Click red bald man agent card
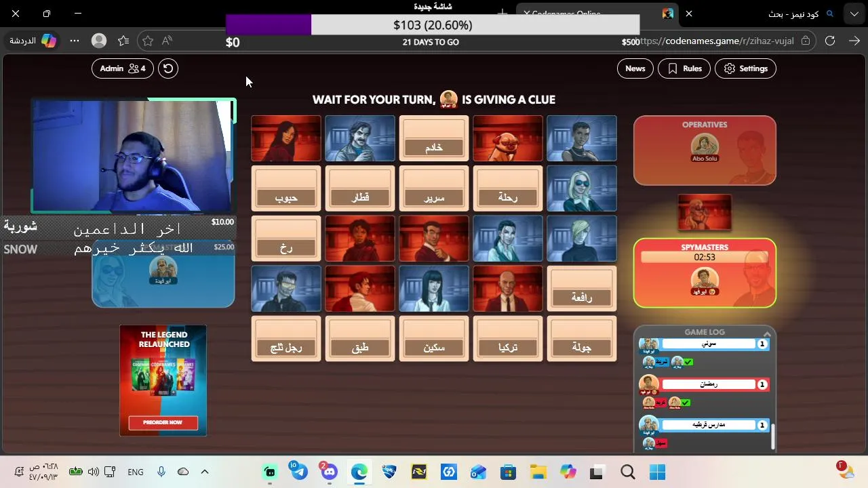868x488 pixels. [508, 289]
